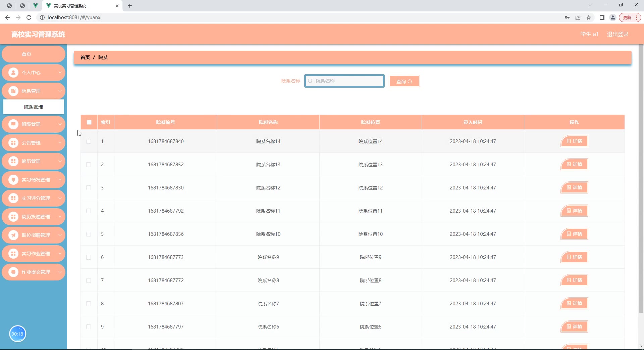Click 退出登录 to log out
Screen dimensions: 644x350
point(618,34)
